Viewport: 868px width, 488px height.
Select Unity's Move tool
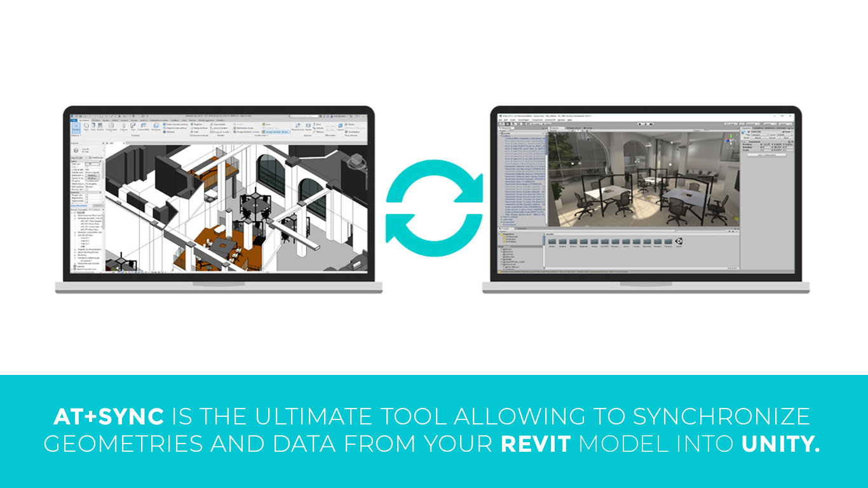click(507, 123)
